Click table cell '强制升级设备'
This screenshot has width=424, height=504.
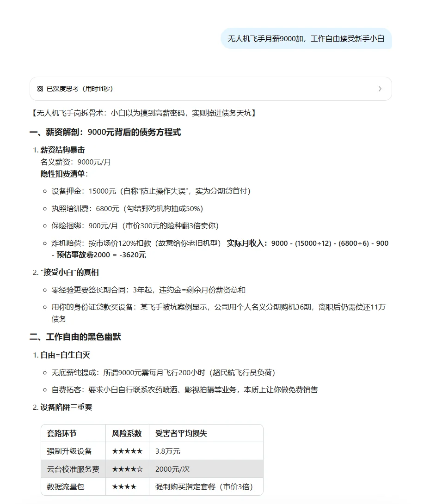click(x=69, y=451)
